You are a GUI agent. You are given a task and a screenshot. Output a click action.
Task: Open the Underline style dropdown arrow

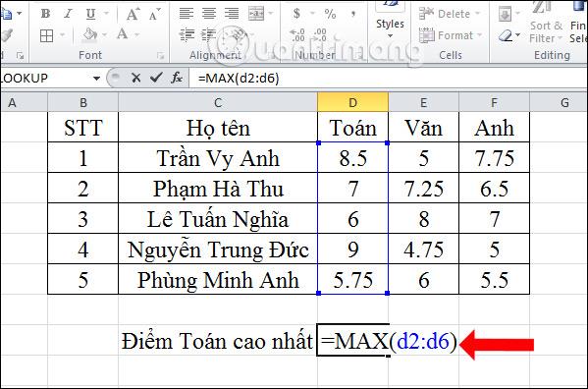106,14
